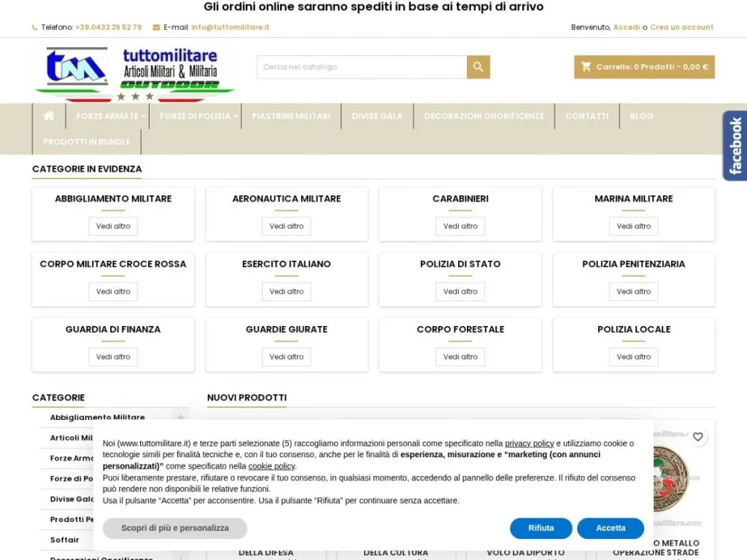This screenshot has height=560, width=747.
Task: Expand the Forze di Polizia menu
Action: pyautogui.click(x=198, y=116)
